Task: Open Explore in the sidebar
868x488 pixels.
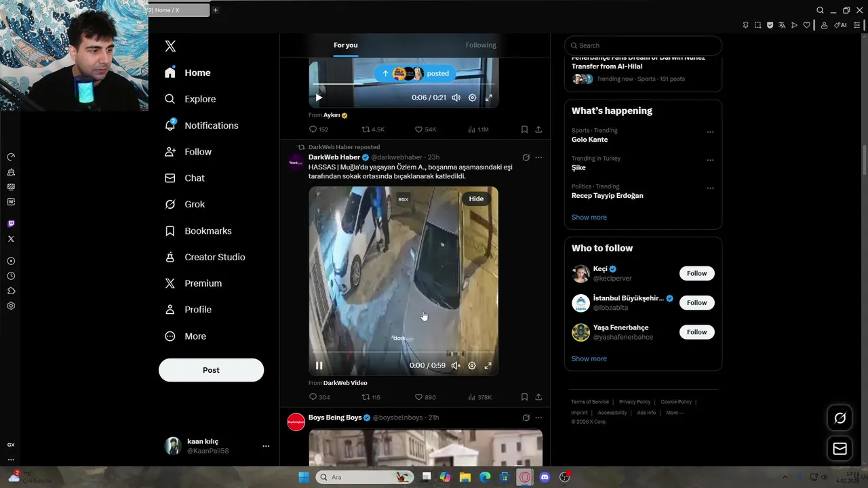Action: [x=191, y=99]
